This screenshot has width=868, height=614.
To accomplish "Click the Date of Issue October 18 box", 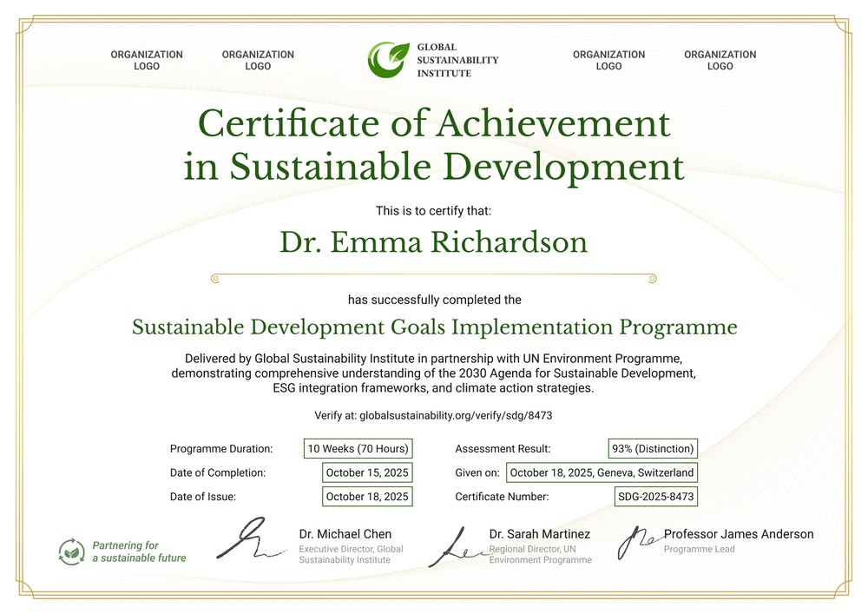I will tap(367, 496).
